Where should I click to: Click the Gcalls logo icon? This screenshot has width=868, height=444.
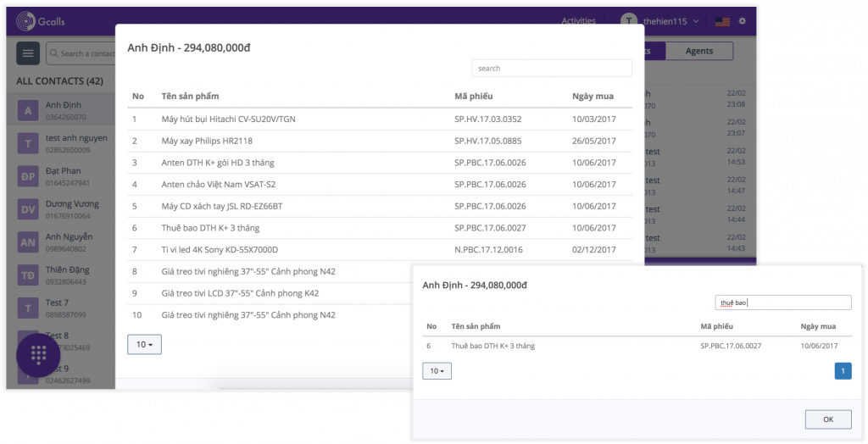pyautogui.click(x=25, y=21)
